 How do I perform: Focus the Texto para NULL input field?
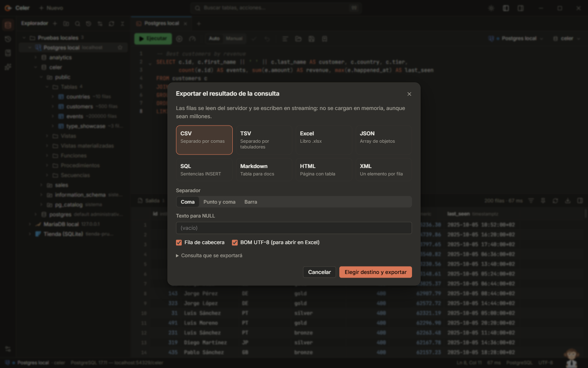click(294, 228)
